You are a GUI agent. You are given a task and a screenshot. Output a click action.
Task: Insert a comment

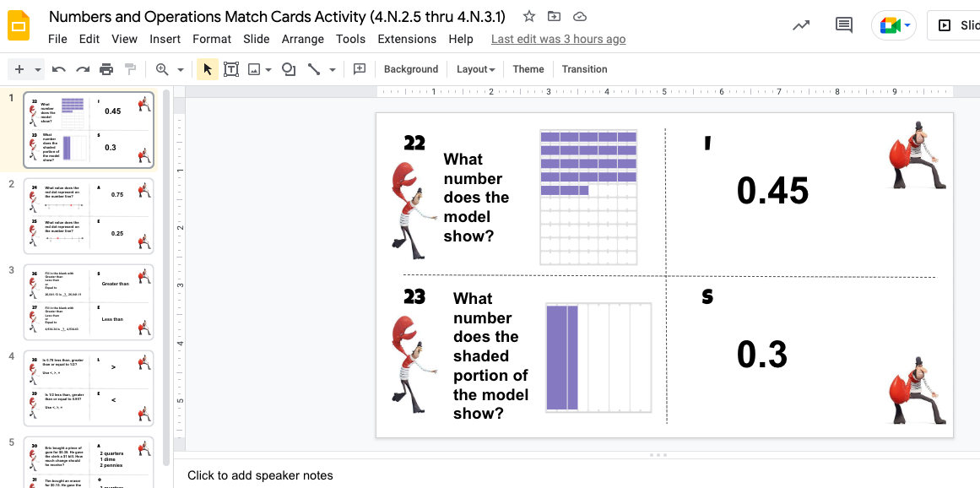(x=359, y=68)
